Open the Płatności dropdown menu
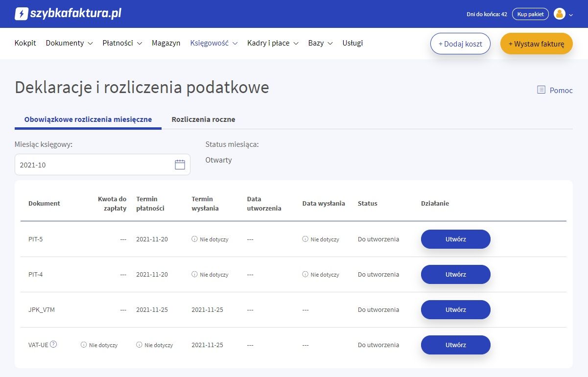Image resolution: width=588 pixels, height=377 pixels. click(x=122, y=43)
